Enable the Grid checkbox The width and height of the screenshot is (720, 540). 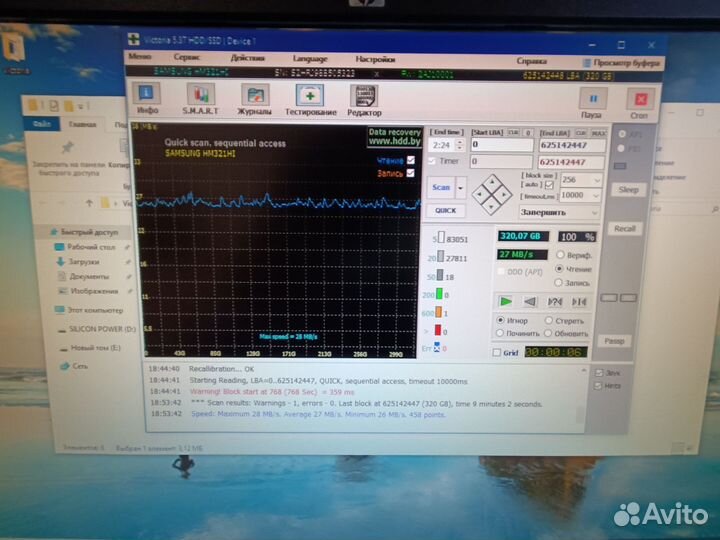tap(497, 353)
